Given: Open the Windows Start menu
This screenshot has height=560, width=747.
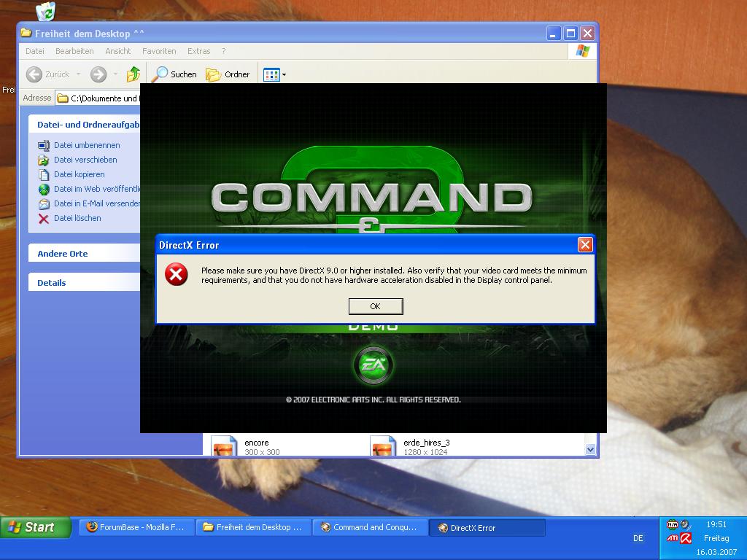Looking at the screenshot, I should pyautogui.click(x=36, y=527).
